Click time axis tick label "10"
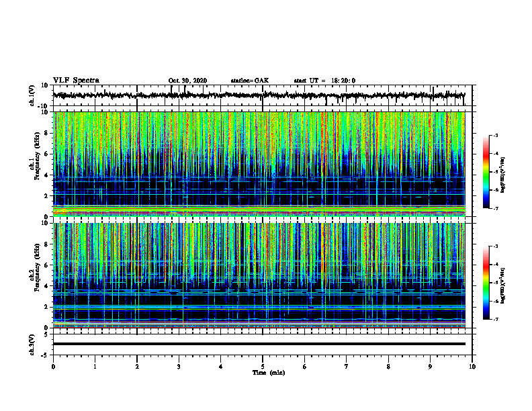532x411 pixels. pos(472,367)
